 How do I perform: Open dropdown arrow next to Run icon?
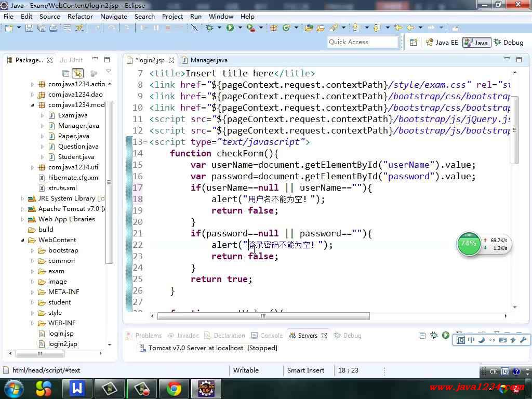(x=240, y=28)
